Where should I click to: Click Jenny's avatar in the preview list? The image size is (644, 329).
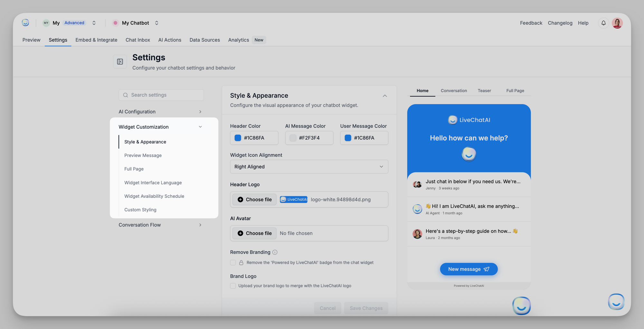pos(417,184)
